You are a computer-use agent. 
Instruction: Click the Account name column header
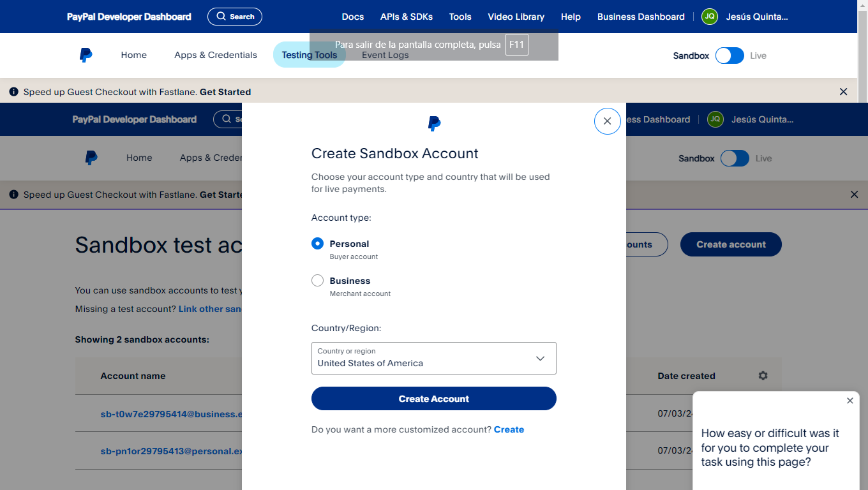point(133,376)
